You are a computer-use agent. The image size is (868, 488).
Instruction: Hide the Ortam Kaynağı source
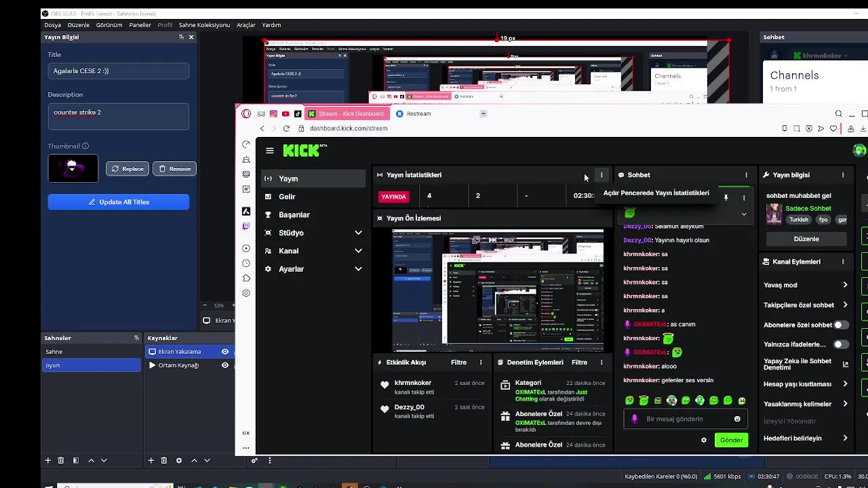coord(225,365)
